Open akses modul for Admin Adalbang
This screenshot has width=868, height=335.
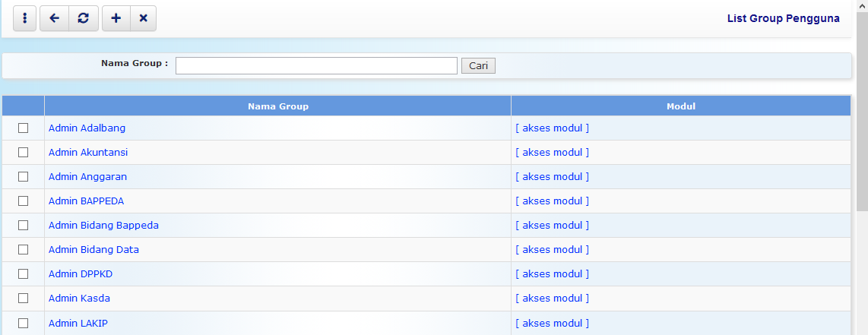click(552, 128)
